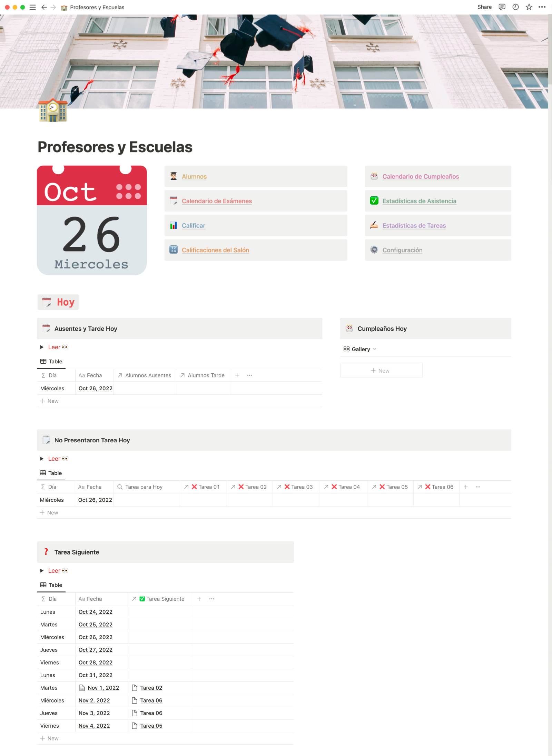This screenshot has height=756, width=552.
Task: Open column options dots in No Presentaron Tarea table
Action: pos(478,487)
